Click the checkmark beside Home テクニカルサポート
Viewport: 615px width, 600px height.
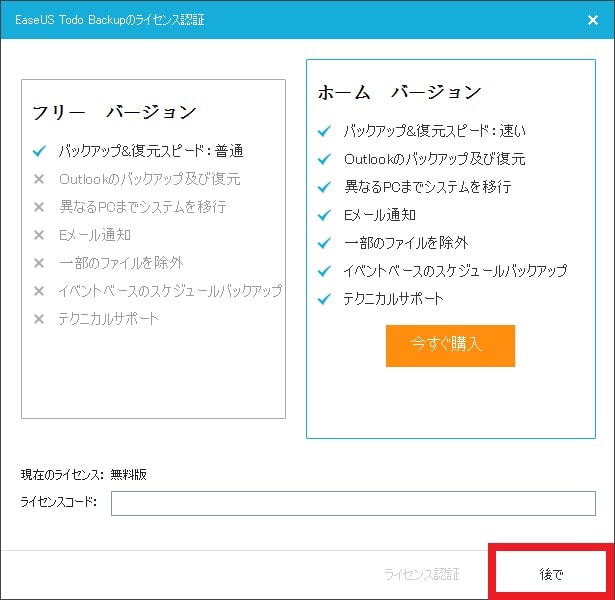click(324, 299)
